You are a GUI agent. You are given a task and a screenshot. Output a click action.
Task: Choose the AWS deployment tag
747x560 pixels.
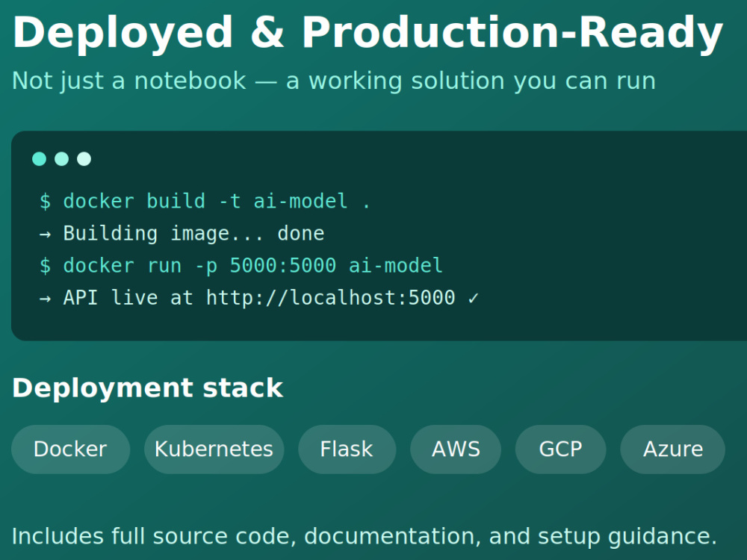[x=456, y=449]
